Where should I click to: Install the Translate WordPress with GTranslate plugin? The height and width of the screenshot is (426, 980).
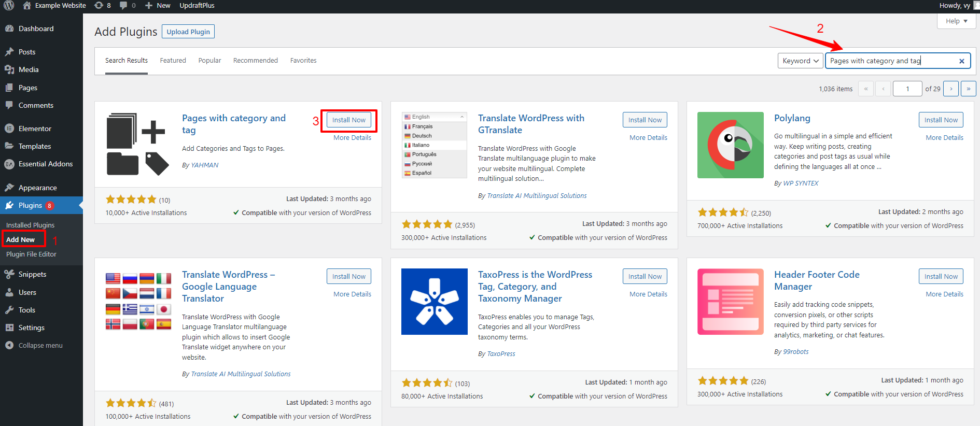point(645,120)
